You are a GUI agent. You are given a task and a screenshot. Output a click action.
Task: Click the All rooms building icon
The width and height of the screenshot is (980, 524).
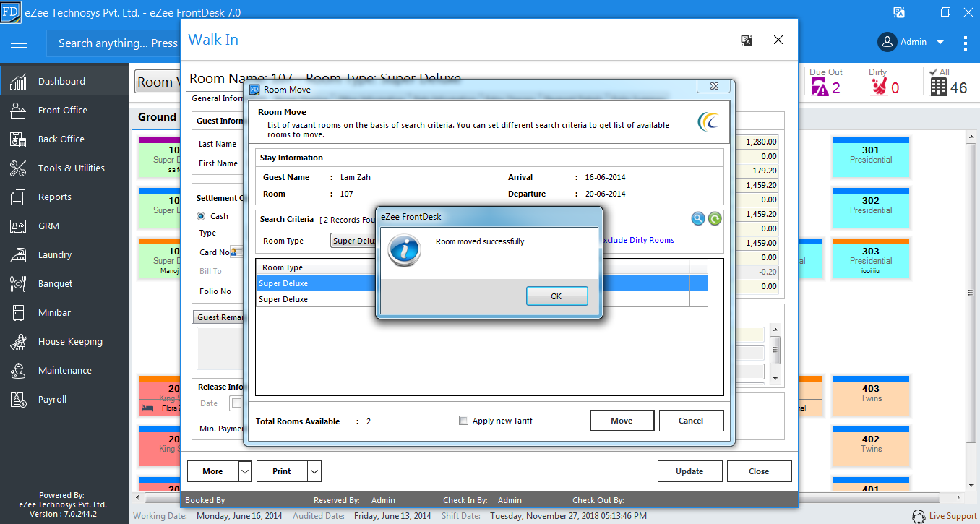938,87
